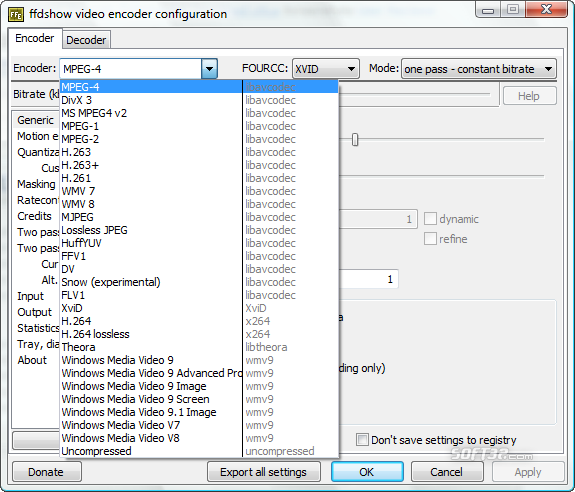Open About page in sidebar
Screen dimensions: 575x492
coord(32,360)
